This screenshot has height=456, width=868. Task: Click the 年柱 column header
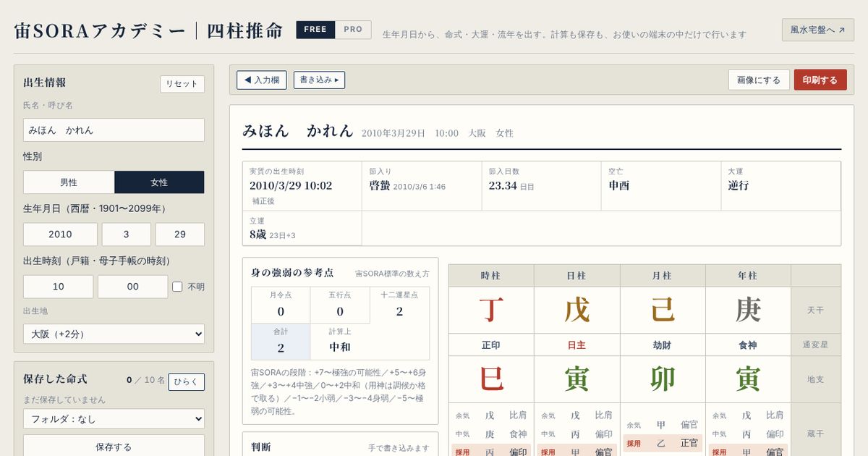tap(748, 276)
